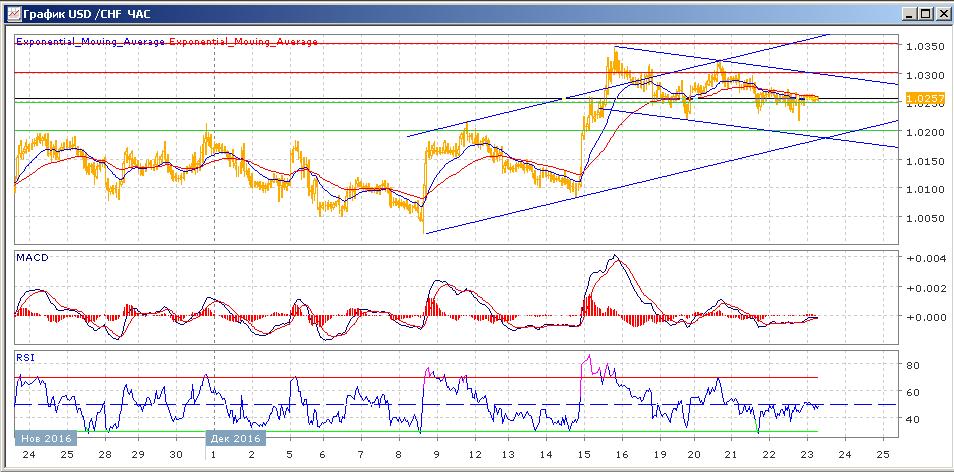
Task: Click the orange 1.0257 current price label
Action: pos(924,98)
